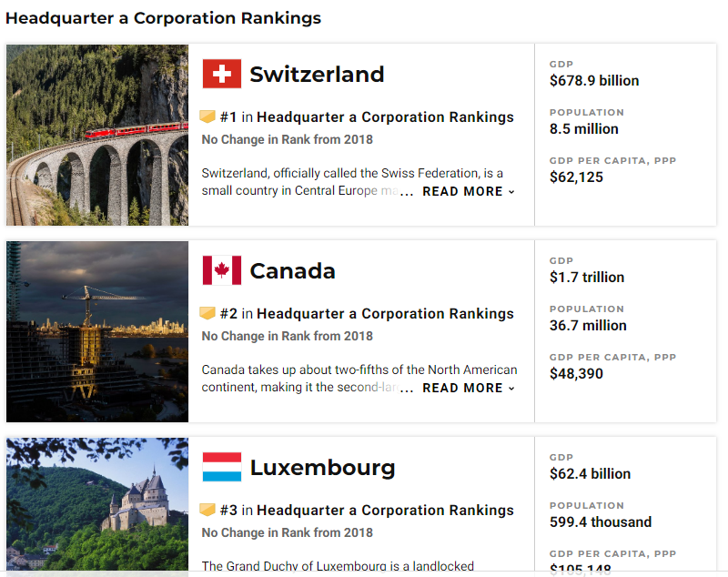Click Canada's population value 36.7 million
This screenshot has height=577, width=728.
pyautogui.click(x=588, y=325)
